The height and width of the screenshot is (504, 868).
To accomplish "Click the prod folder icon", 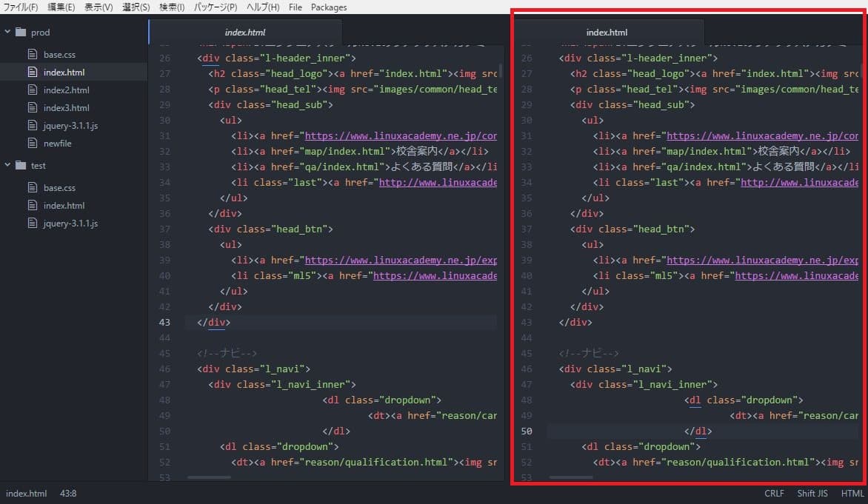I will (20, 33).
